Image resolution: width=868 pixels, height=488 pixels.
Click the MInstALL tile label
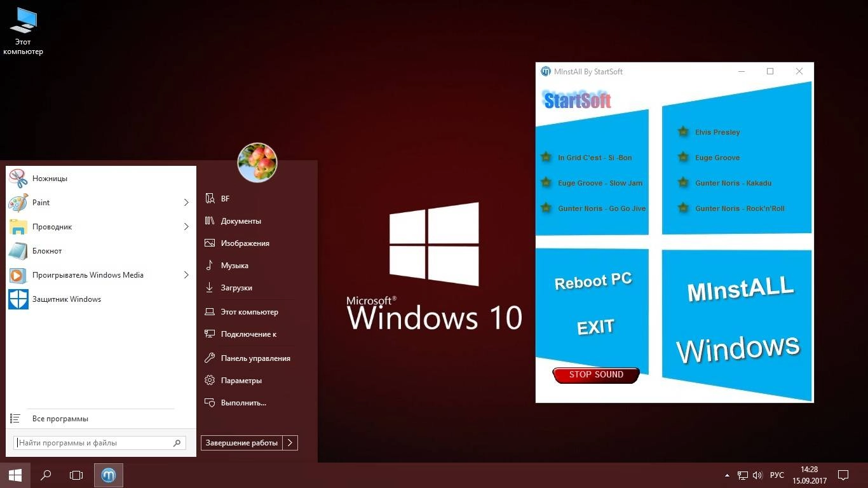pos(740,289)
